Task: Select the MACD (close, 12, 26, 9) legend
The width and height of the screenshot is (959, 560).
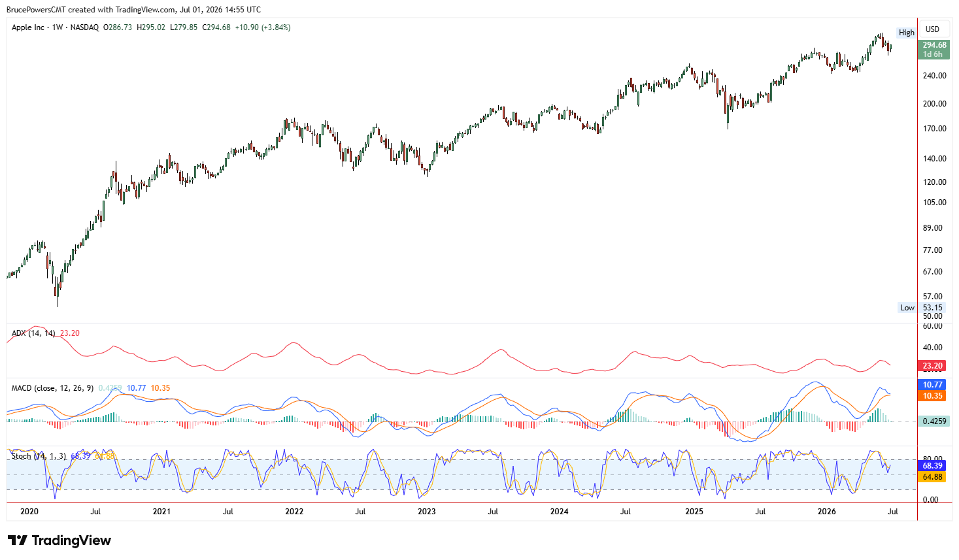Action: (x=52, y=388)
